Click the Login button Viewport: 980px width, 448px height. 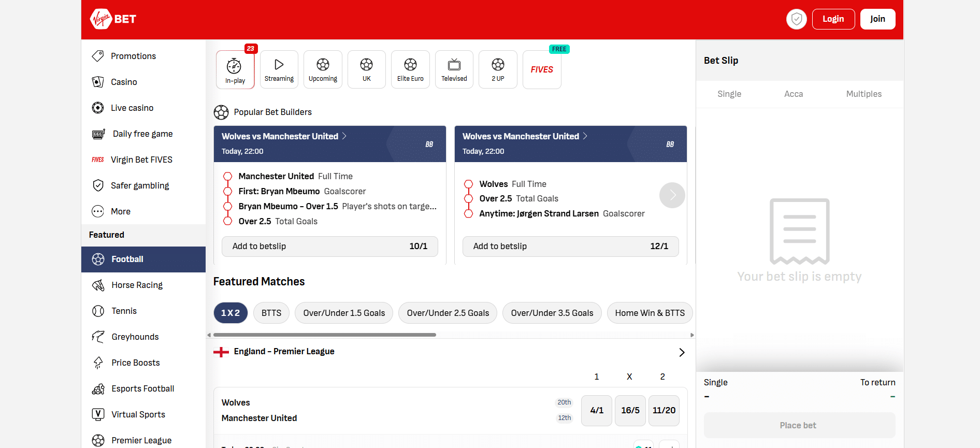(x=833, y=19)
